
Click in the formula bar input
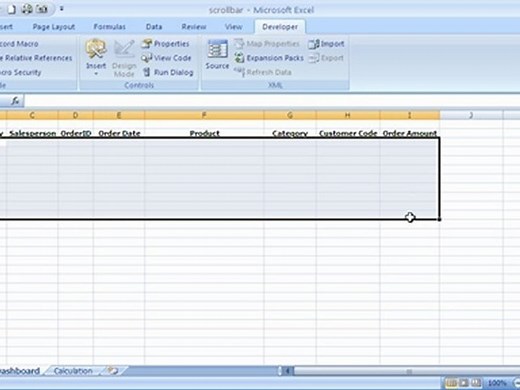tap(272, 101)
